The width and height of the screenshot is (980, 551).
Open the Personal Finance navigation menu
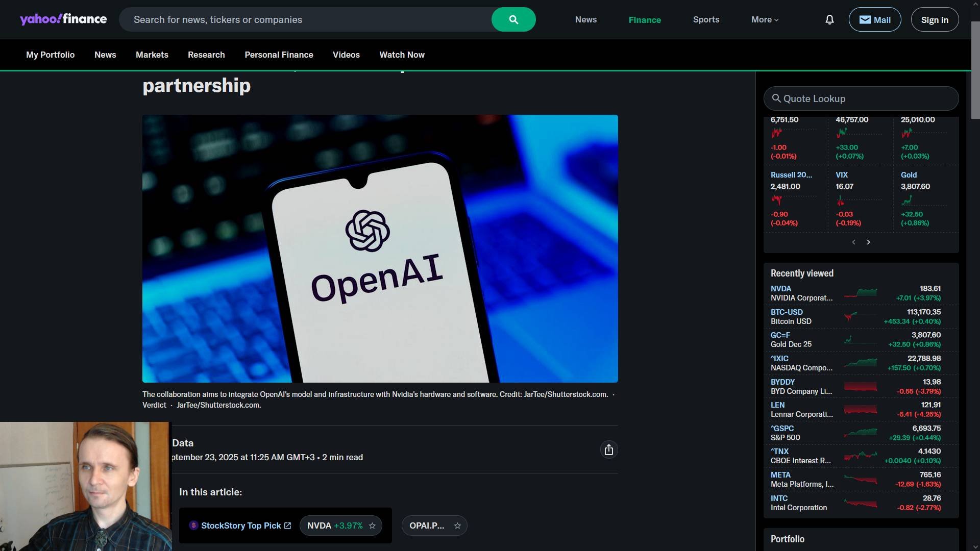pos(279,55)
